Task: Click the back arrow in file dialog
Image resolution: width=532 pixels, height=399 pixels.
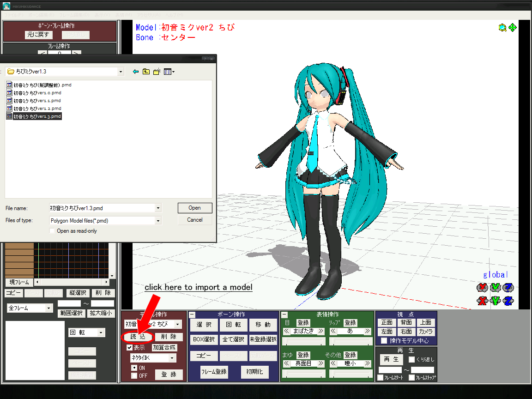Action: click(136, 72)
